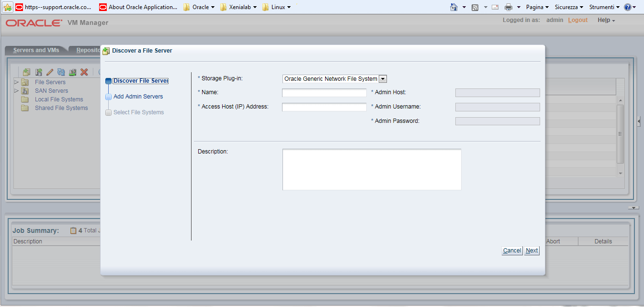Viewport: 644px width, 307px height.
Task: Expand the File Servers tree node
Action: 16,82
